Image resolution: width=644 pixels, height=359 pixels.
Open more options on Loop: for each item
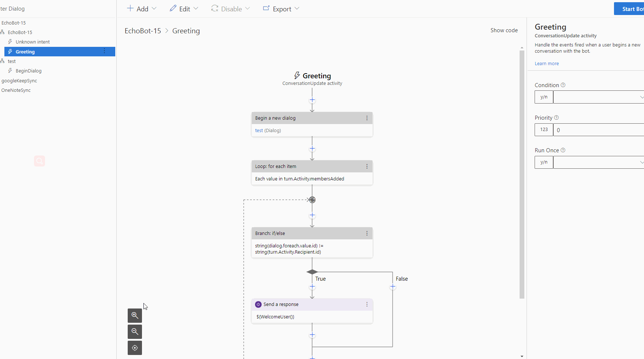click(367, 167)
